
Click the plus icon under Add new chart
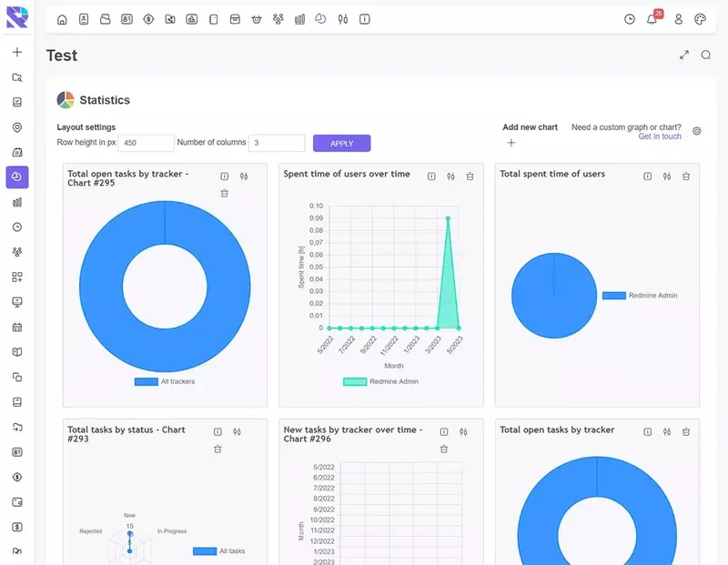click(511, 143)
